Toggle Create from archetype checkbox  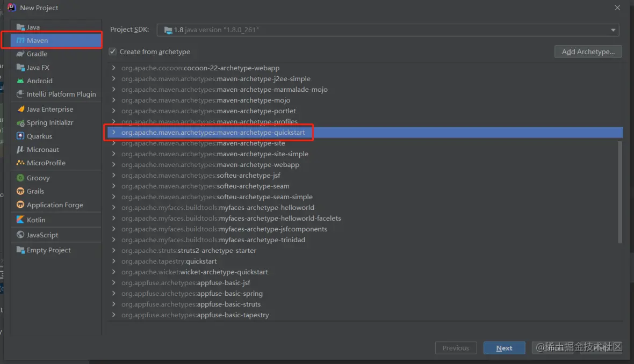112,52
